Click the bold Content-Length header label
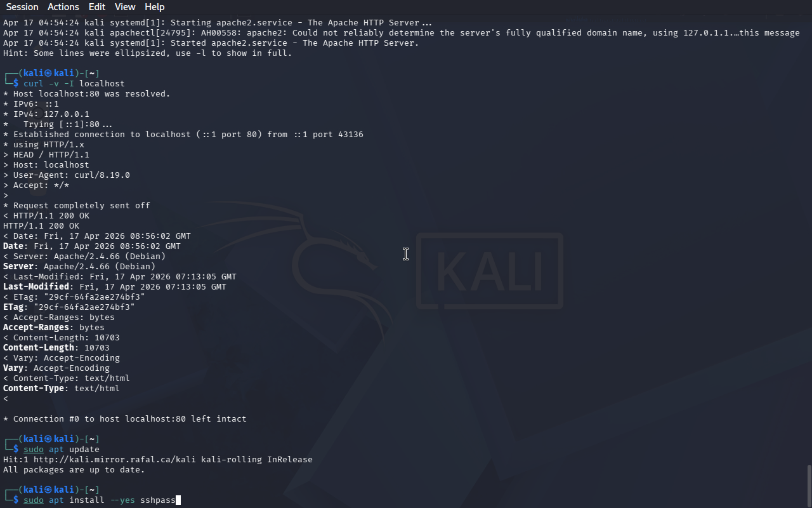The image size is (812, 508). coord(39,347)
